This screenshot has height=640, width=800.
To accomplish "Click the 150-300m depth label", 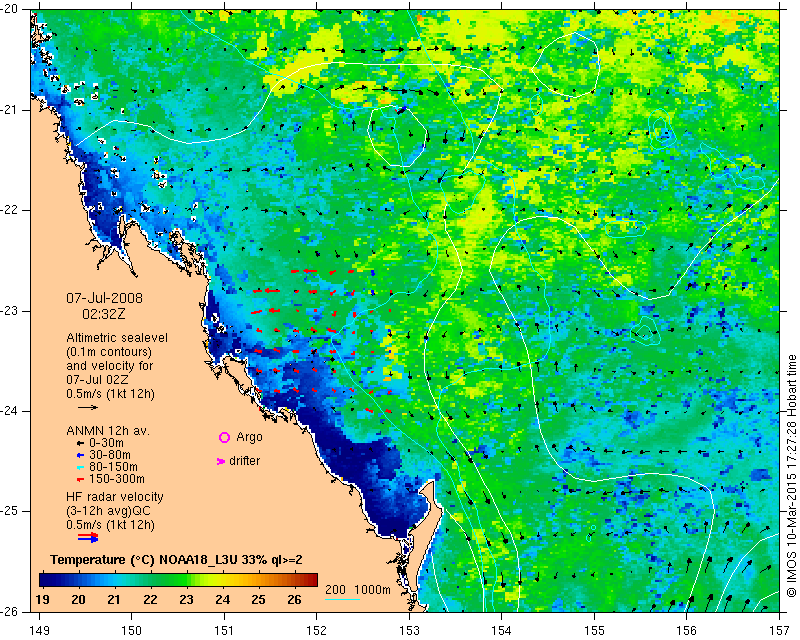I will (117, 479).
